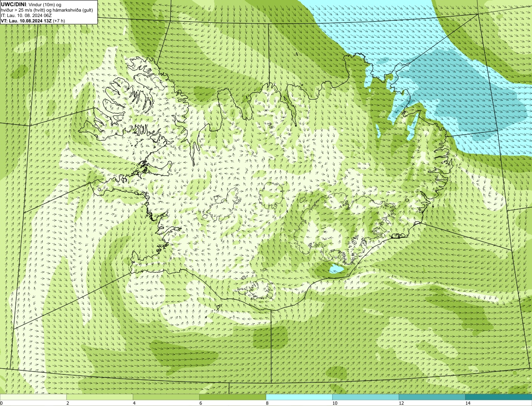Click the legend label "10"
532x406 pixels.
pyautogui.click(x=335, y=403)
